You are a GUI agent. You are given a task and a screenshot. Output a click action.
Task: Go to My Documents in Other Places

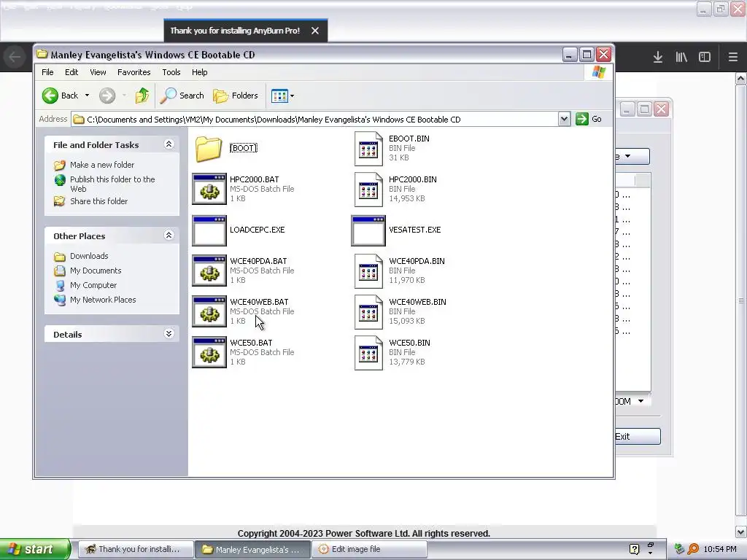click(96, 271)
